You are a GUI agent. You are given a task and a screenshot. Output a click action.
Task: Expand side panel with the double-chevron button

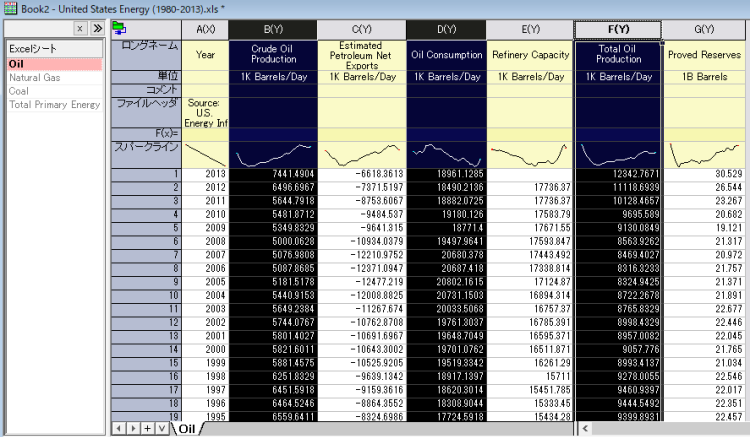(x=97, y=29)
